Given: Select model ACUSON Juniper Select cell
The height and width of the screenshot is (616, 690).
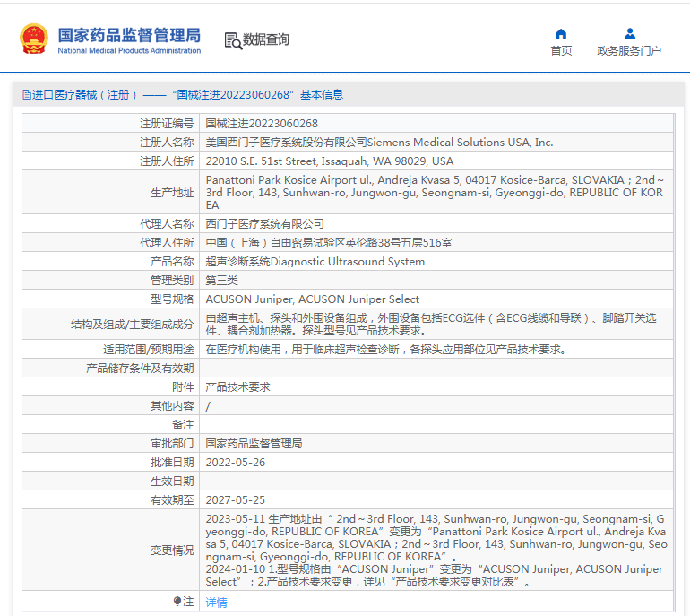Looking at the screenshot, I should click(x=436, y=299).
